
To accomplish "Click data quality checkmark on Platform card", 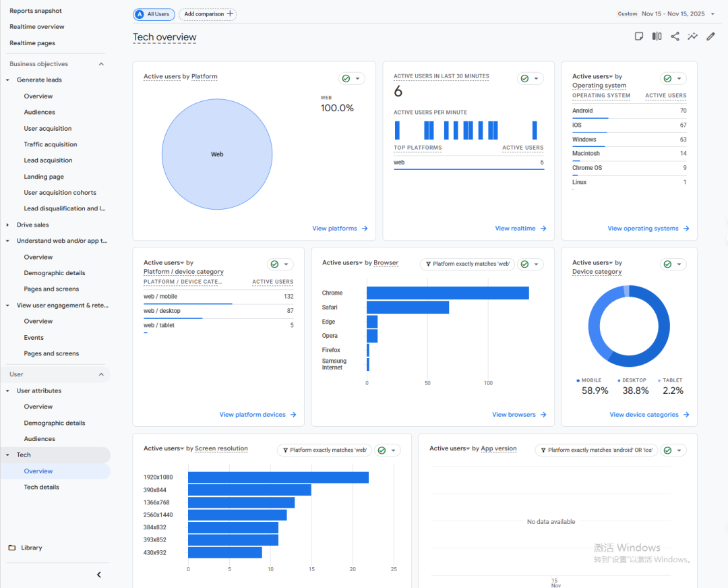I will tap(346, 79).
